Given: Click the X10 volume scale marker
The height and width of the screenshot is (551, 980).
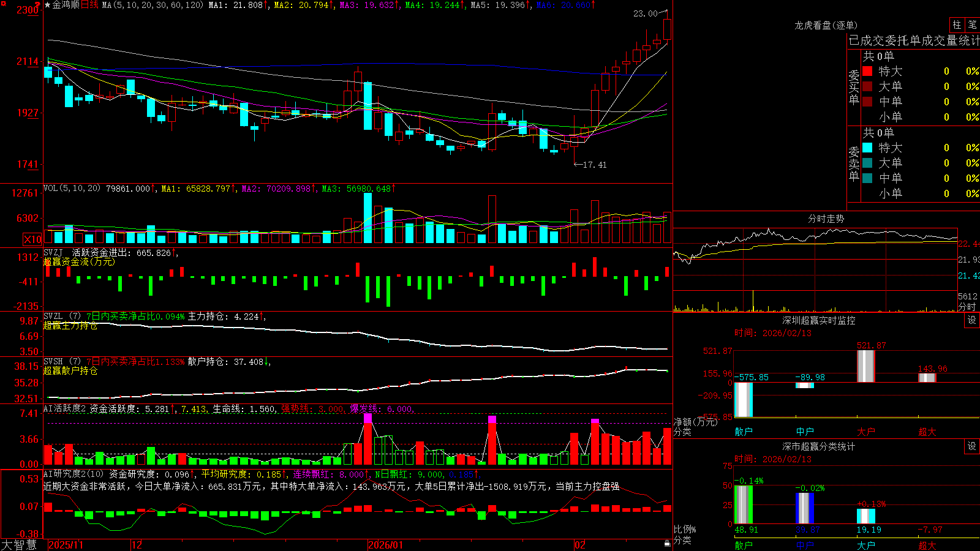Looking at the screenshot, I should click(x=32, y=239).
